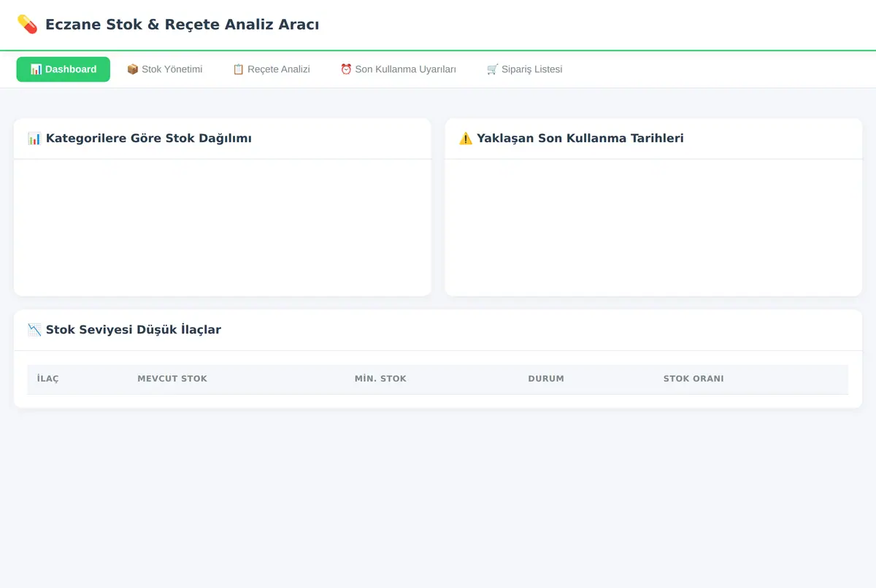Click the falling chart icon beside Stok Seviyesi Düşük İlaçlar
876x588 pixels.
coord(34,330)
